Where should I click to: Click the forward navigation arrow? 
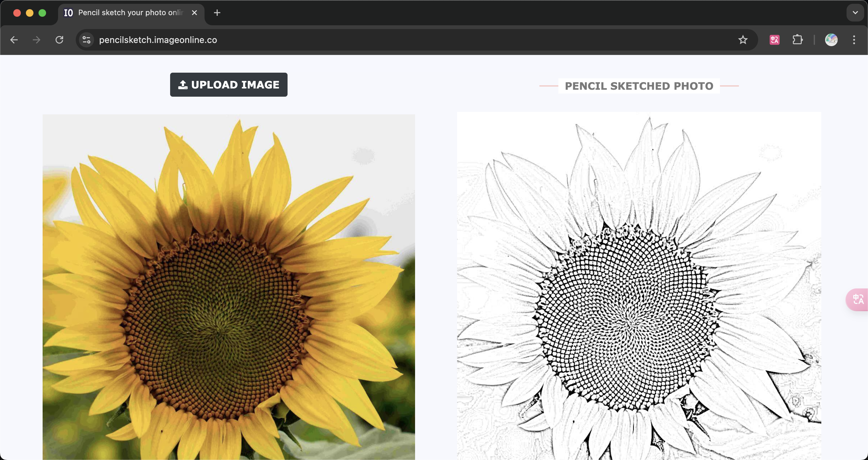pos(36,39)
